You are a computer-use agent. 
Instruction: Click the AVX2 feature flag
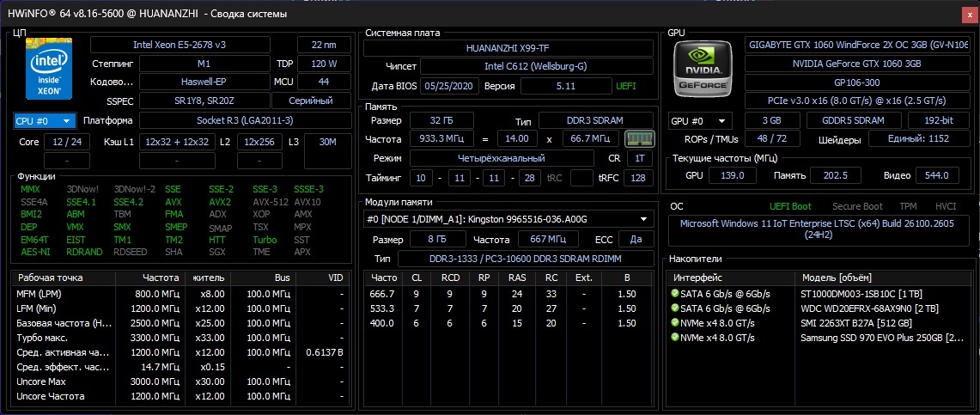pos(219,202)
